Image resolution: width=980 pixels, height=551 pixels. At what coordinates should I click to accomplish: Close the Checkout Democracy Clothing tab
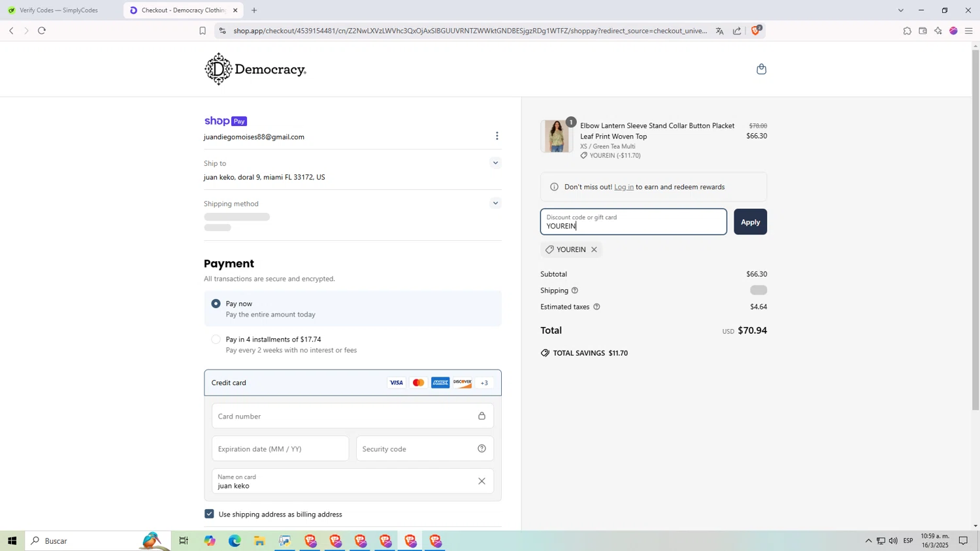pyautogui.click(x=235, y=10)
